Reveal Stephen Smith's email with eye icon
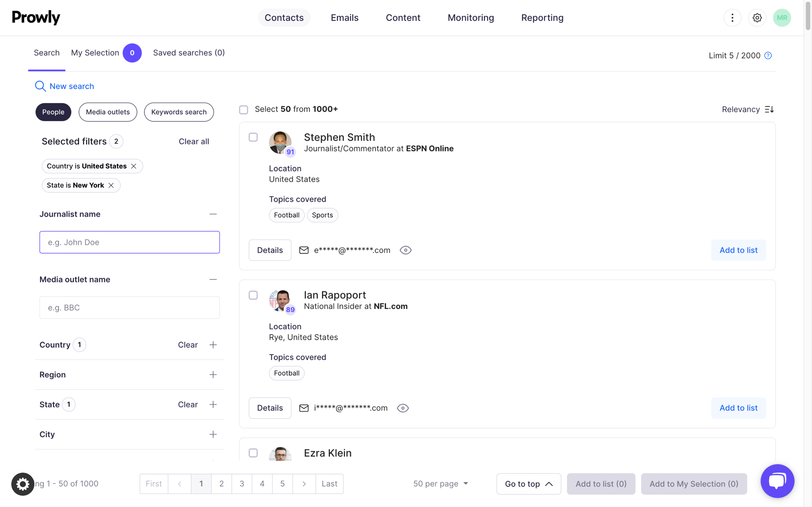 point(405,250)
